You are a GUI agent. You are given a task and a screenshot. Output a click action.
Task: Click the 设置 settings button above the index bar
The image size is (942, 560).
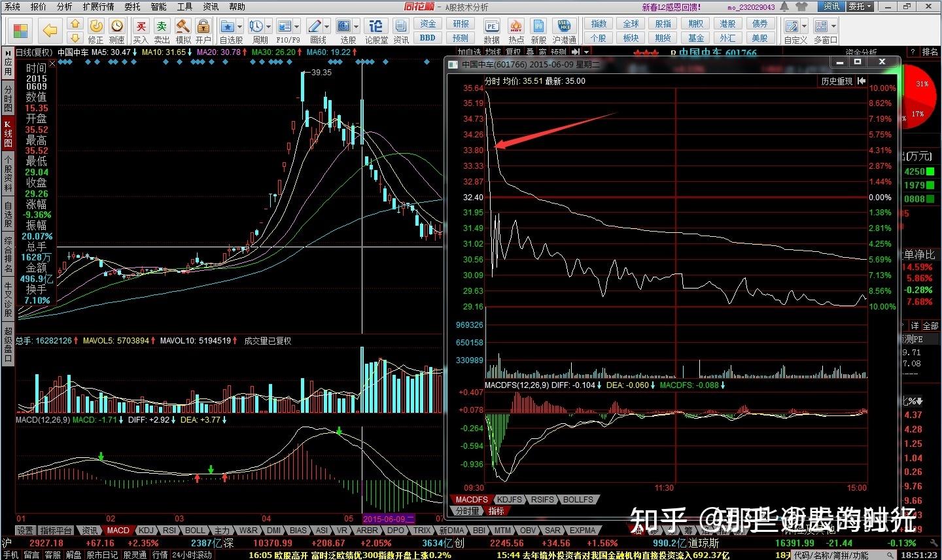pos(25,531)
